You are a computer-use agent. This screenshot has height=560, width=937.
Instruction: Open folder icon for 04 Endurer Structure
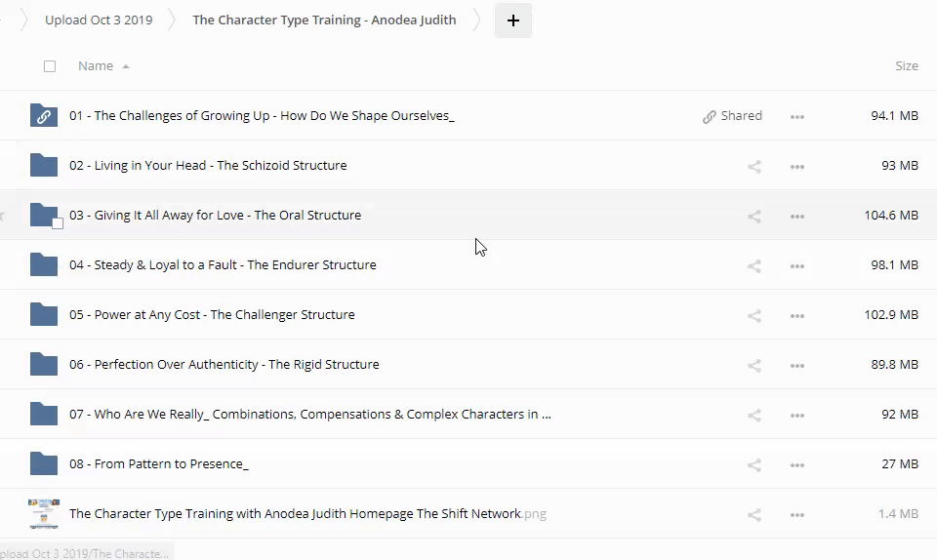(x=44, y=264)
